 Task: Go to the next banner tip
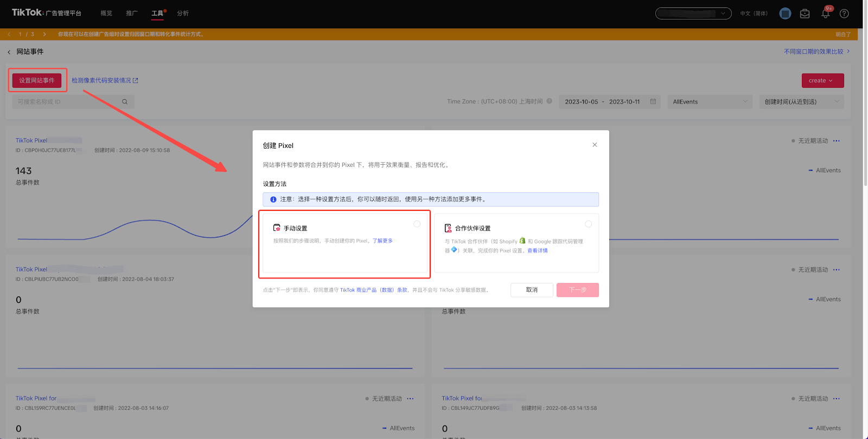[44, 34]
